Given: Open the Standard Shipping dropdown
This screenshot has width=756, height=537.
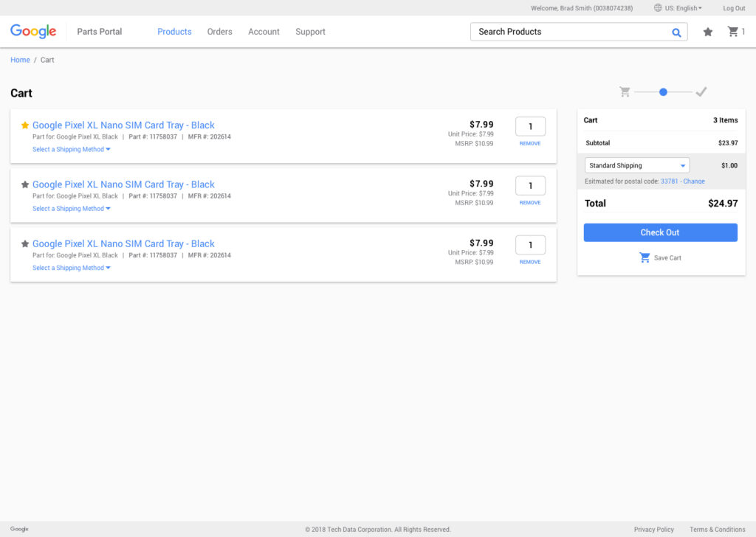Looking at the screenshot, I should (637, 165).
